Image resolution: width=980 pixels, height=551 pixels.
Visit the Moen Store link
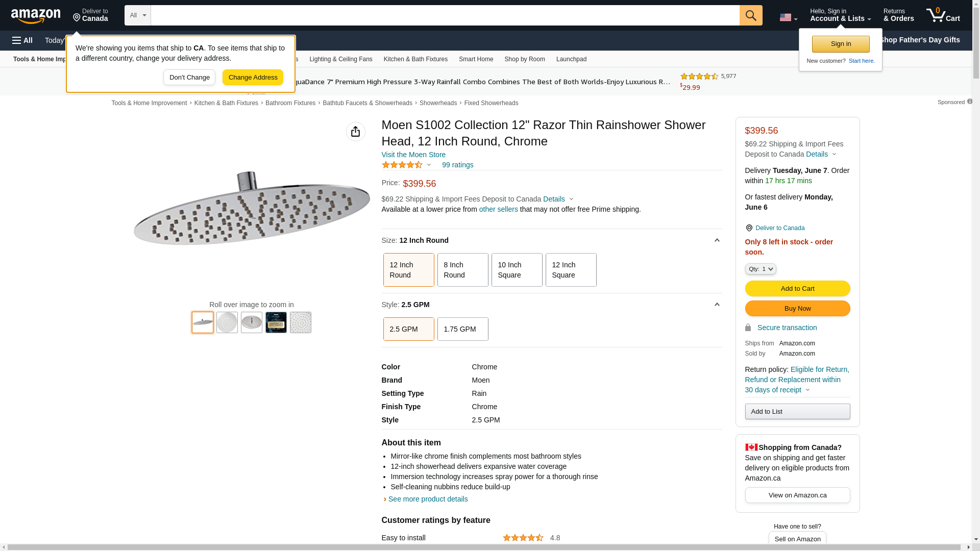point(413,155)
